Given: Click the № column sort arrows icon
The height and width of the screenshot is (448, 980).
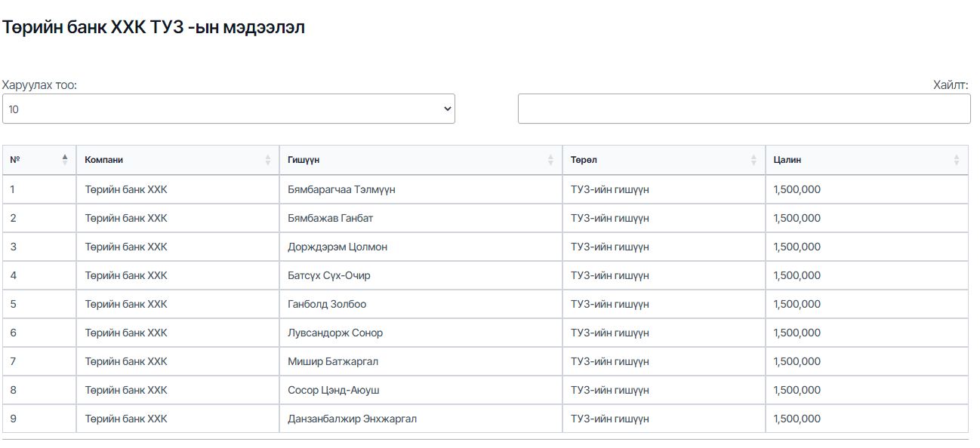Looking at the screenshot, I should coord(65,160).
